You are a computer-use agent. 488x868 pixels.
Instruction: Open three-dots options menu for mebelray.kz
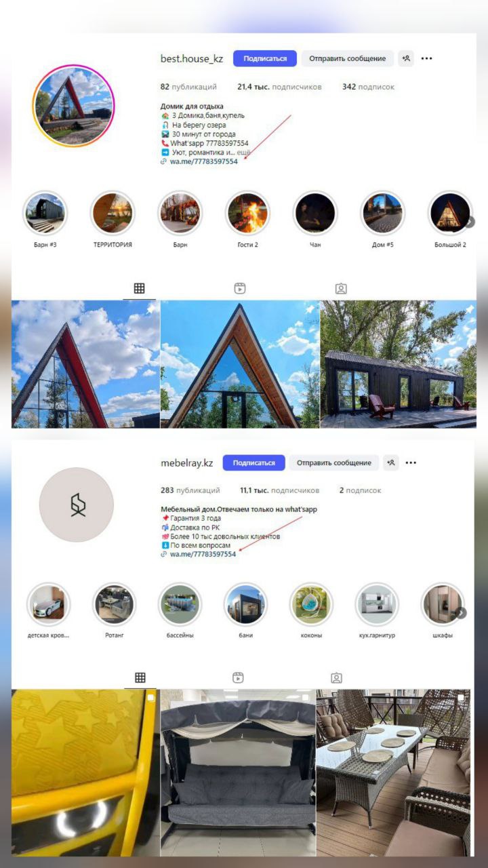tap(411, 462)
